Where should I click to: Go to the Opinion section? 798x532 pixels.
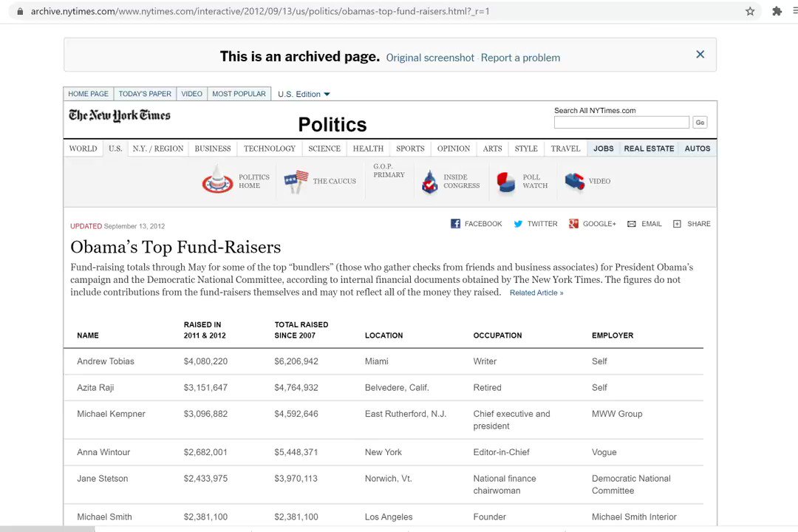pos(454,149)
